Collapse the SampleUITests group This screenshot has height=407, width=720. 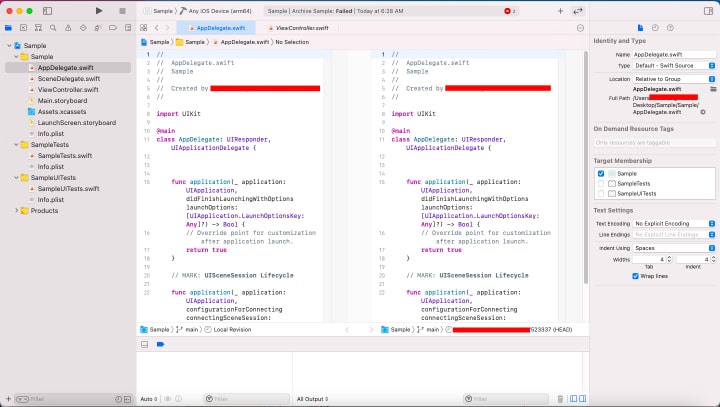coord(17,178)
